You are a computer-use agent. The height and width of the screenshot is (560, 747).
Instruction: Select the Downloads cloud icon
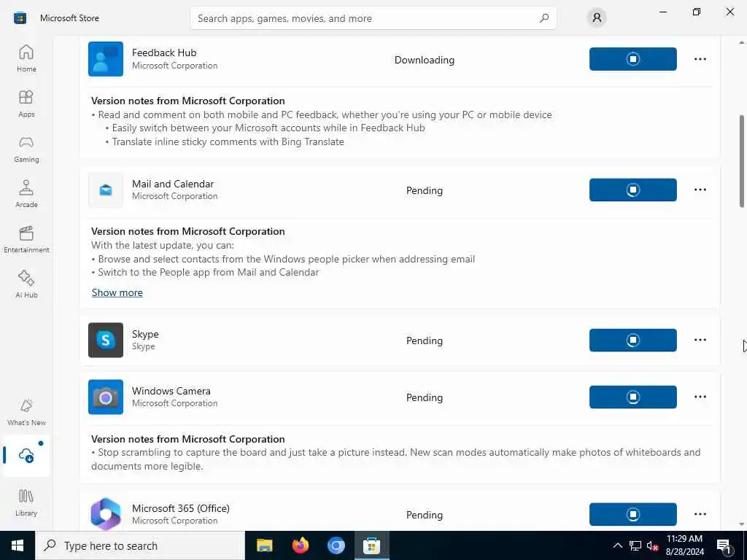[x=26, y=455]
